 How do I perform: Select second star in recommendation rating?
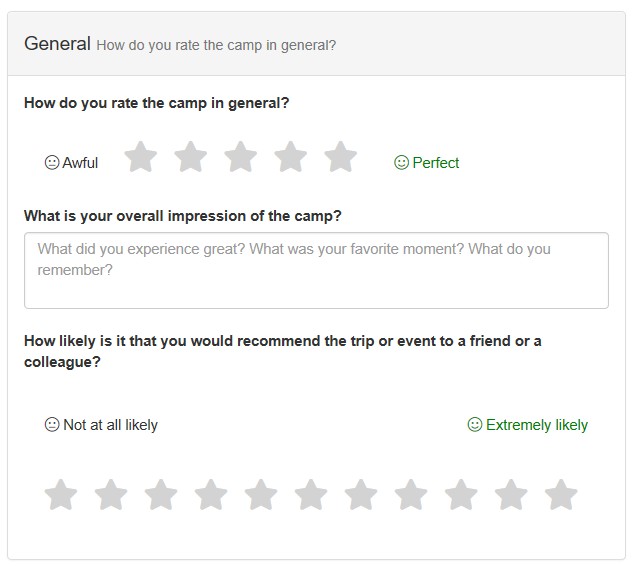pos(111,494)
